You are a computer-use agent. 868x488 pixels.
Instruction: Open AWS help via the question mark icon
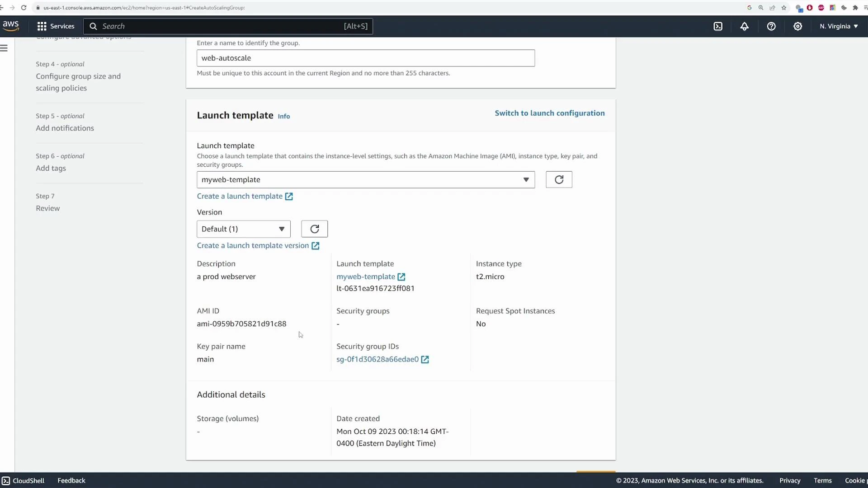771,26
